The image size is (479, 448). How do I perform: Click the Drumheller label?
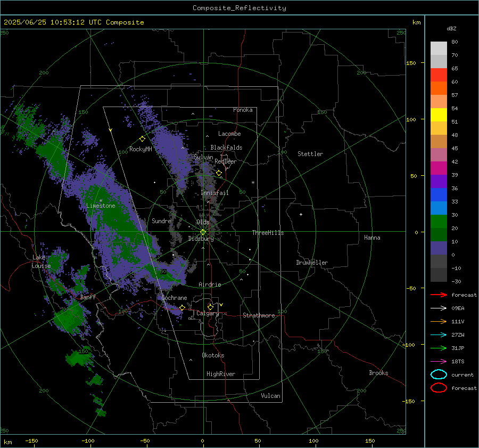point(312,263)
